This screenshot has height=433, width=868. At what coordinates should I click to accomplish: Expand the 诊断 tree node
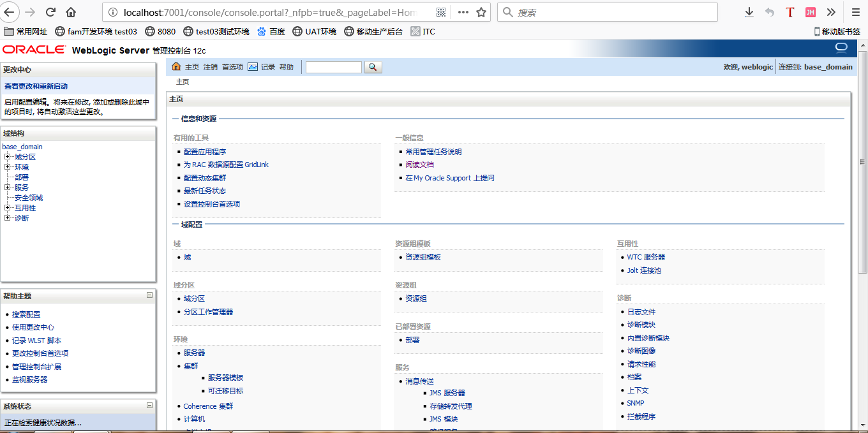[x=7, y=218]
